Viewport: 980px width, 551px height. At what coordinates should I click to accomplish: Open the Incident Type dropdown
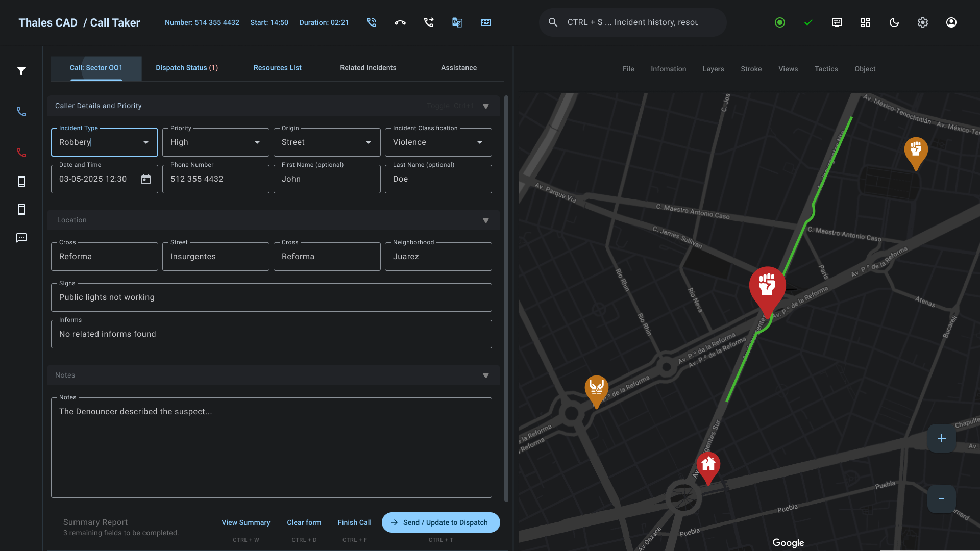[146, 142]
